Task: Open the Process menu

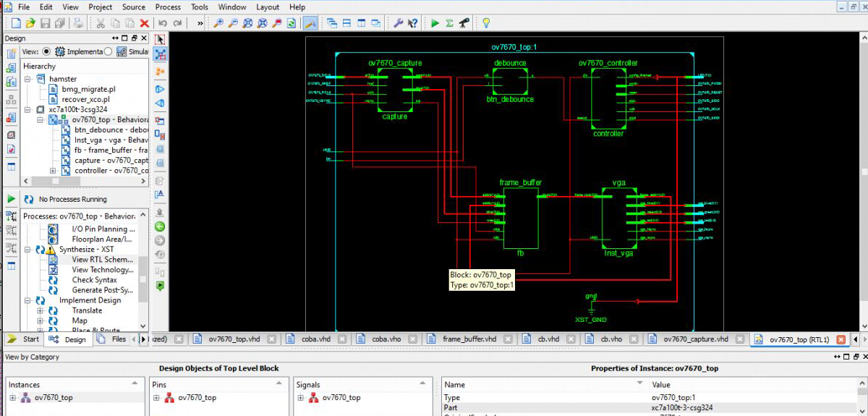Action: 168,7
